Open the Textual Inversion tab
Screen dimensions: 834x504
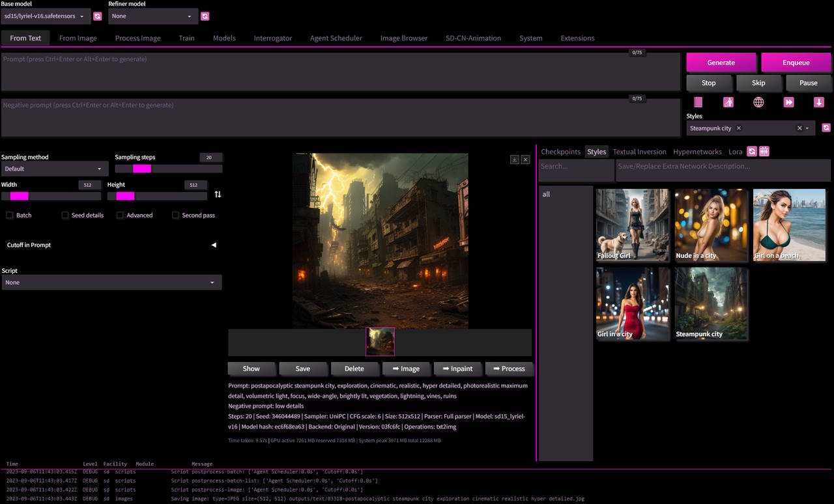639,152
